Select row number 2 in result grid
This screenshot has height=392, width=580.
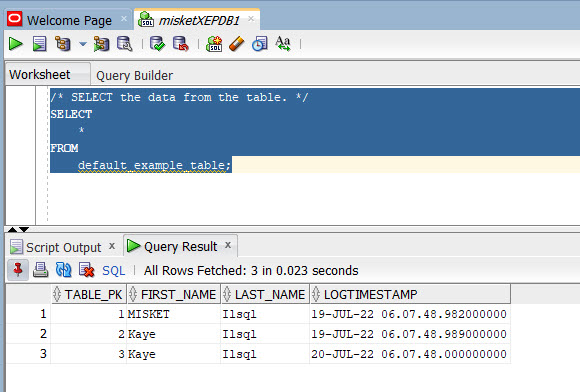(28, 334)
